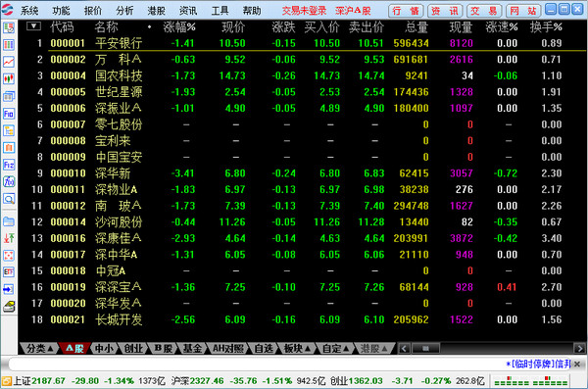Open the 帮助 menu
The image size is (588, 389).
click(x=252, y=11)
